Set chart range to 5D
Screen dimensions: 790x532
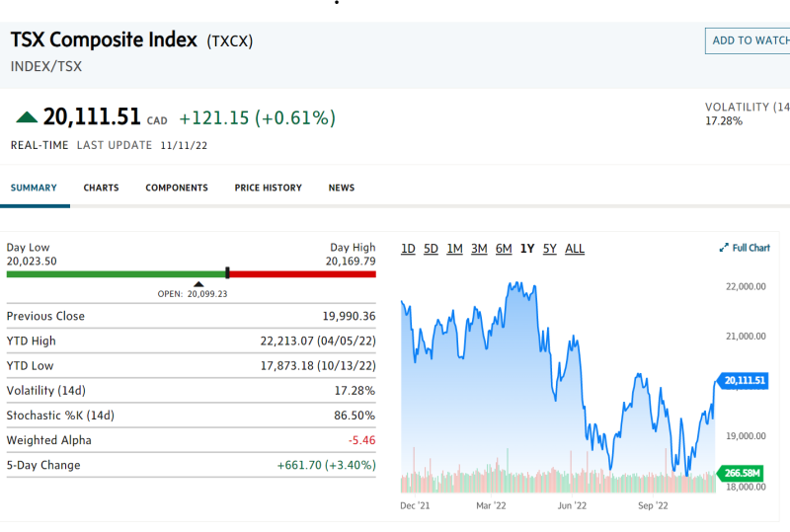point(431,249)
